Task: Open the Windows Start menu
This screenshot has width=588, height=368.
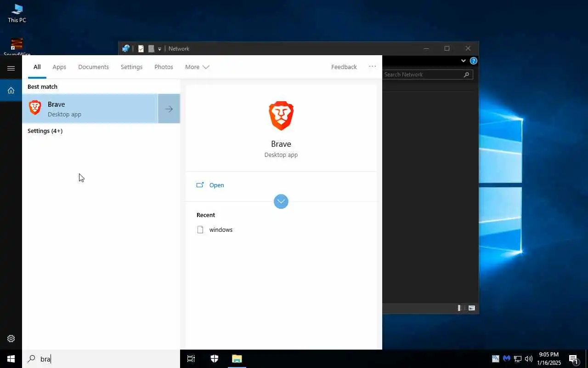Action: (x=11, y=359)
